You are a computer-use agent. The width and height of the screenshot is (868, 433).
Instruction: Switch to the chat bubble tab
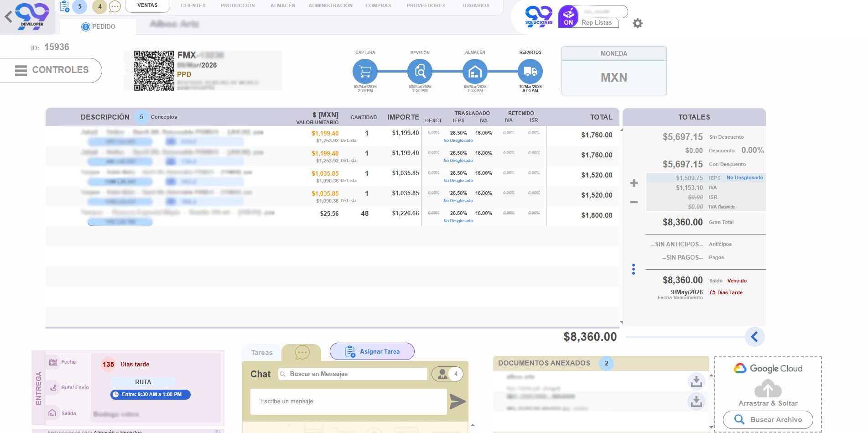pos(302,352)
